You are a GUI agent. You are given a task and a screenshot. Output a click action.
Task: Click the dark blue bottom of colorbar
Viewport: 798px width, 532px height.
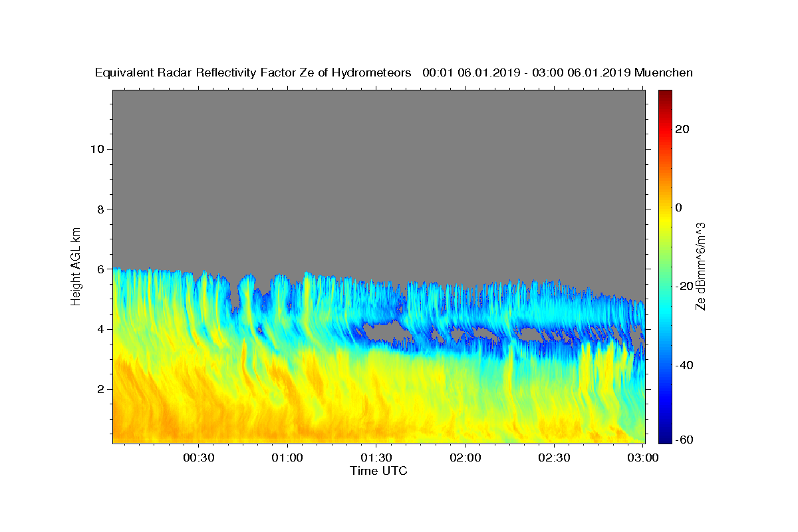(664, 438)
